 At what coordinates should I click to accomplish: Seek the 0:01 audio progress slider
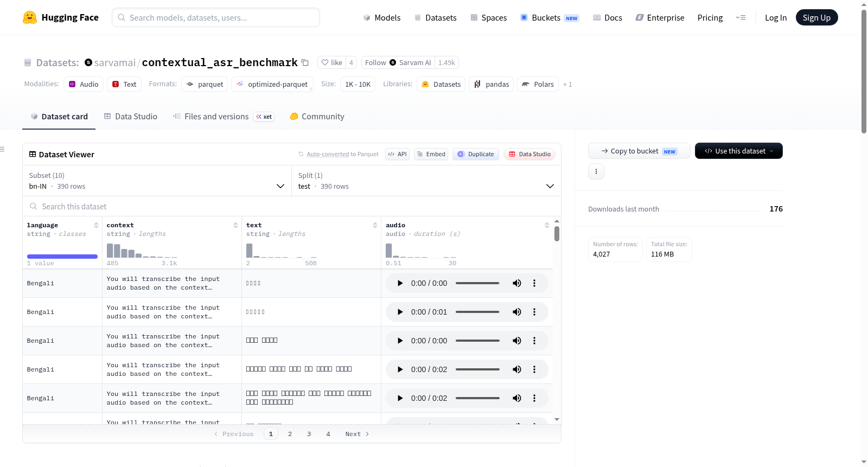(477, 312)
